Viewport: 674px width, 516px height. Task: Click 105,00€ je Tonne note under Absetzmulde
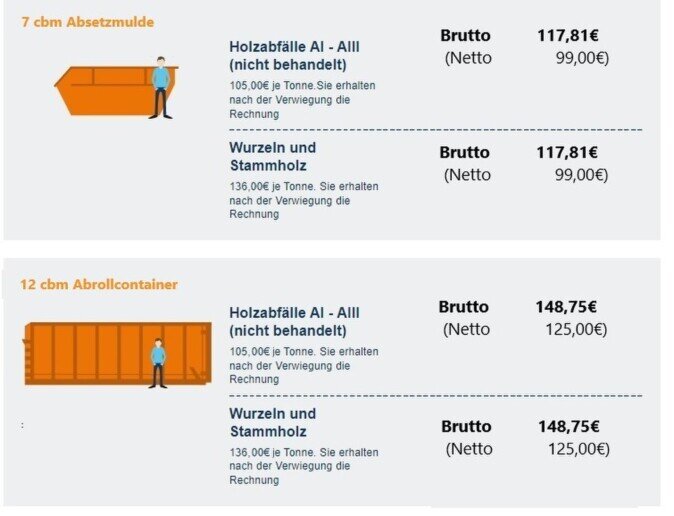[302, 100]
